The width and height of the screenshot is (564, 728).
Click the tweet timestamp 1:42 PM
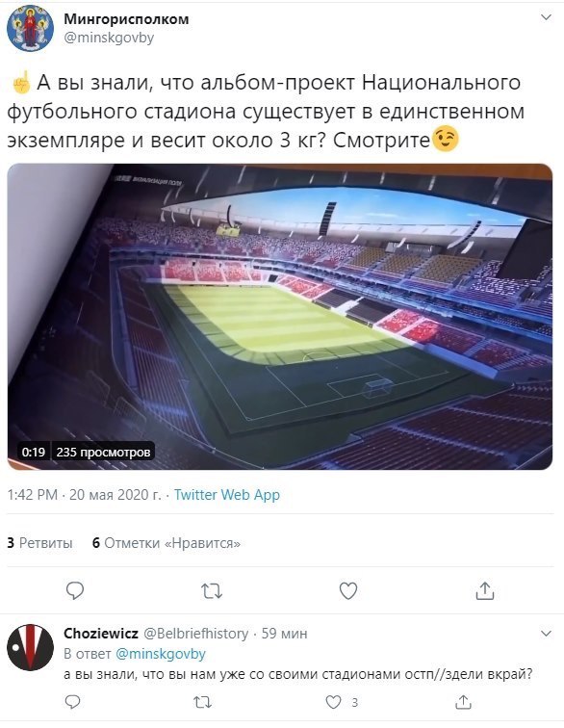pyautogui.click(x=33, y=495)
